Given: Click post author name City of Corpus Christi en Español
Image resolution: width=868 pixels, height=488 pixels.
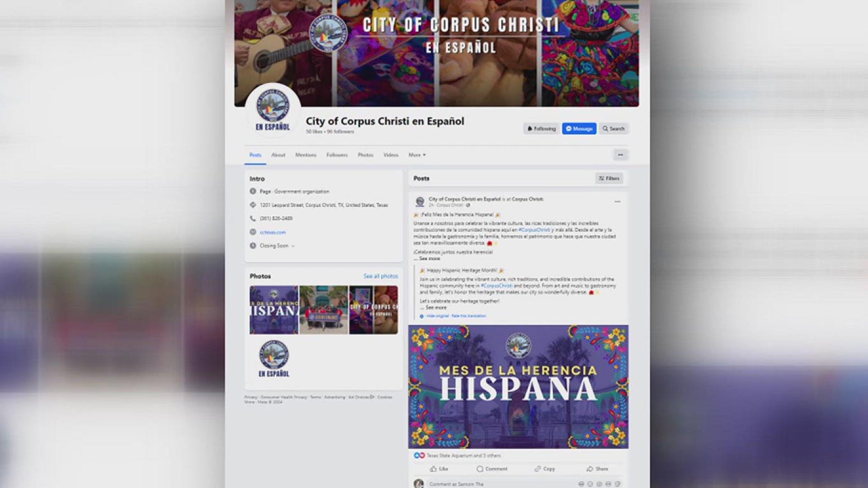Looking at the screenshot, I should pos(464,199).
